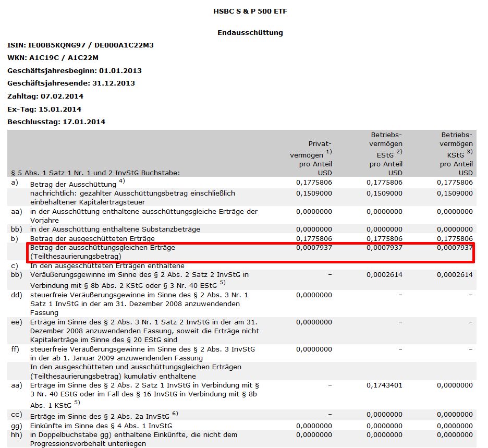Click the row label 'Betrag der Ausschüttung'

point(73,184)
